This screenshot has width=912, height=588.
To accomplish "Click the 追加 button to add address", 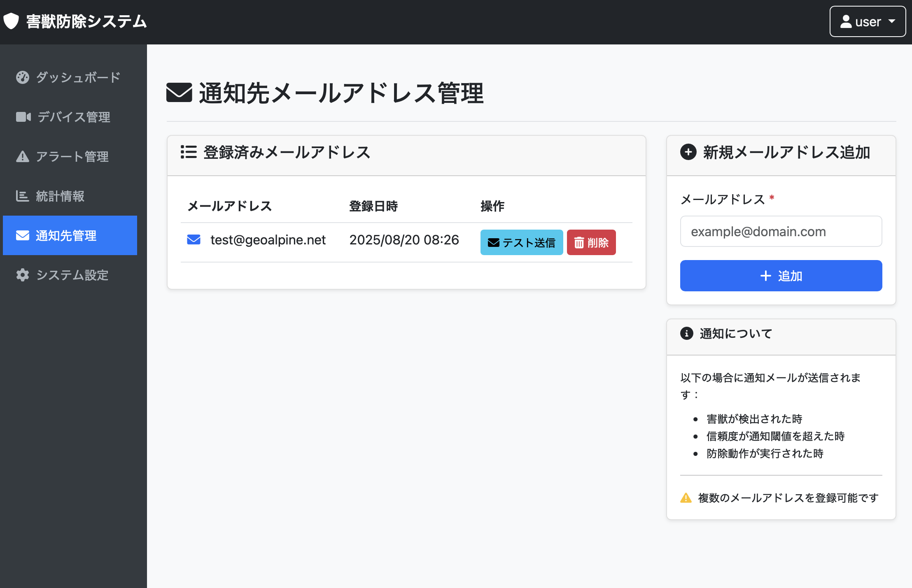I will coord(781,276).
